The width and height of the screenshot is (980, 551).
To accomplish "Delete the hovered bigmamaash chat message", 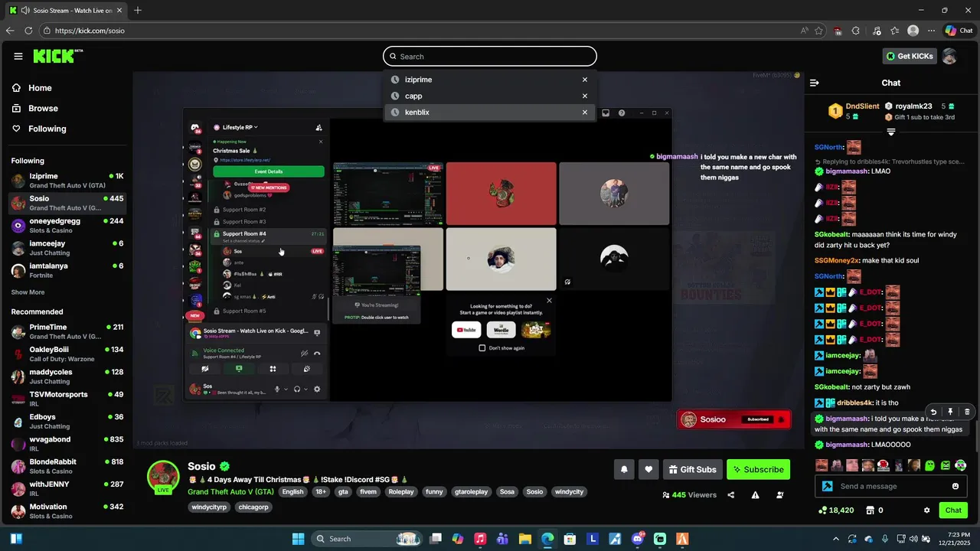I will (967, 412).
